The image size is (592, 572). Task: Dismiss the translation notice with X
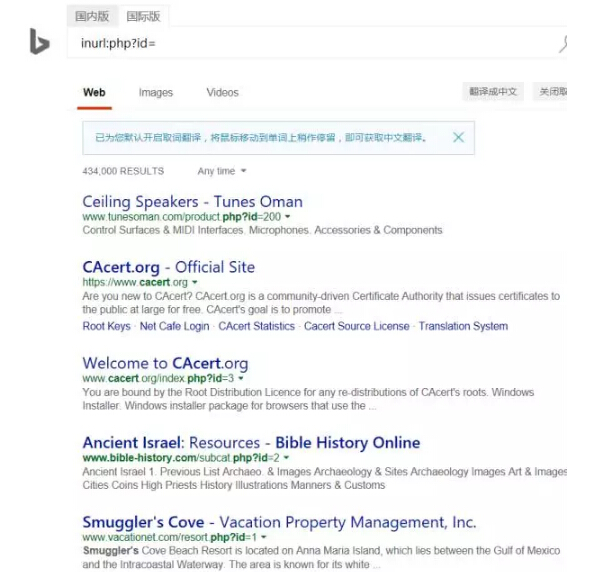pyautogui.click(x=458, y=137)
